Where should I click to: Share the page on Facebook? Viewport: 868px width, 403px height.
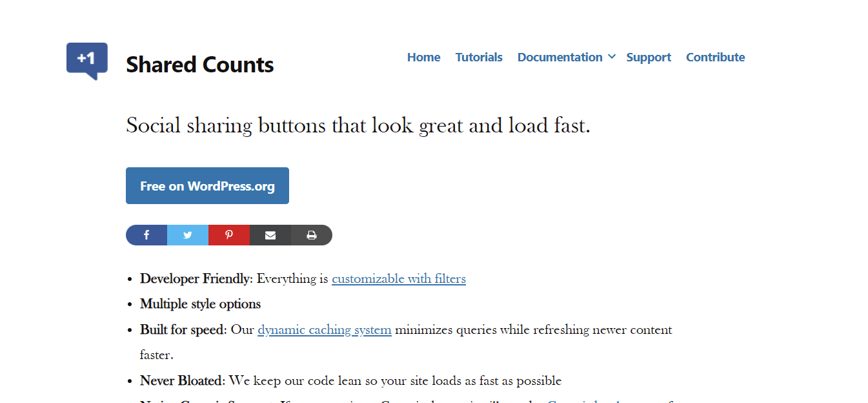146,235
